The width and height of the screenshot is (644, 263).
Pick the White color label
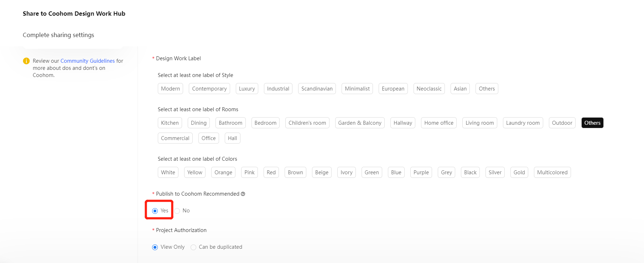[168, 172]
